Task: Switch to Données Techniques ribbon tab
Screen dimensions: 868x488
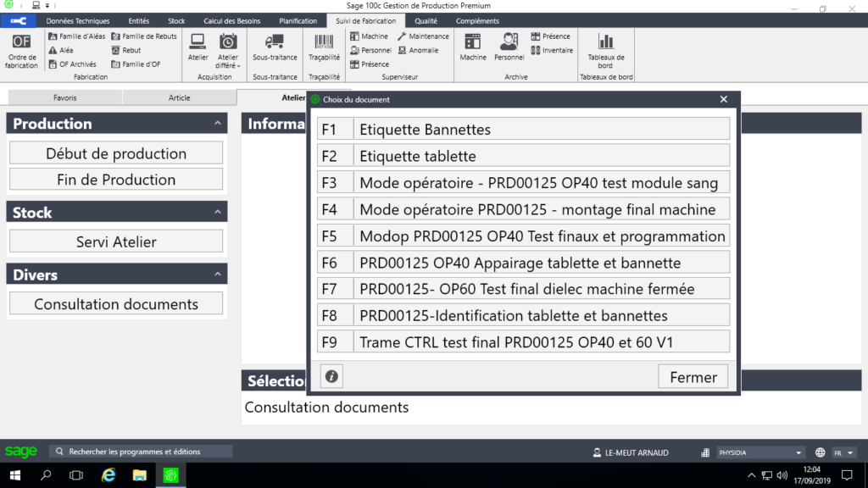Action: 77,21
